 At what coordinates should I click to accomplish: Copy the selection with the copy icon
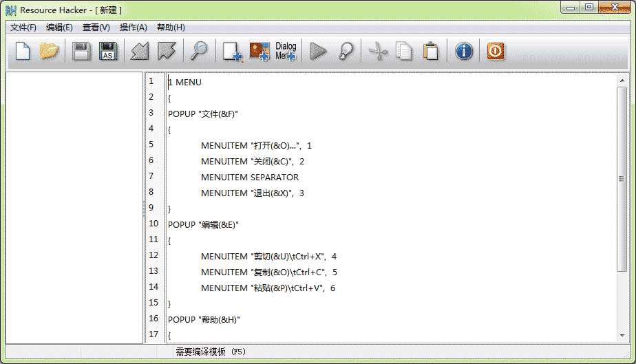(x=404, y=52)
